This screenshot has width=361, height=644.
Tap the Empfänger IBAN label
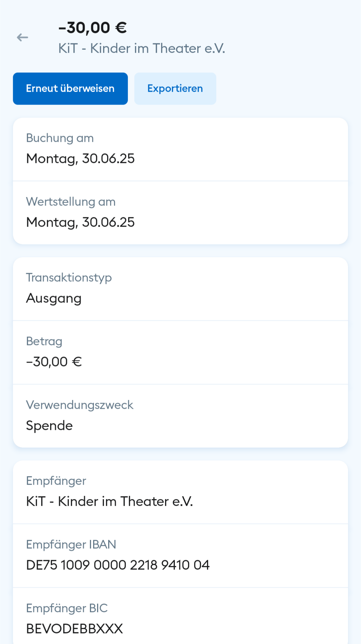(x=71, y=545)
